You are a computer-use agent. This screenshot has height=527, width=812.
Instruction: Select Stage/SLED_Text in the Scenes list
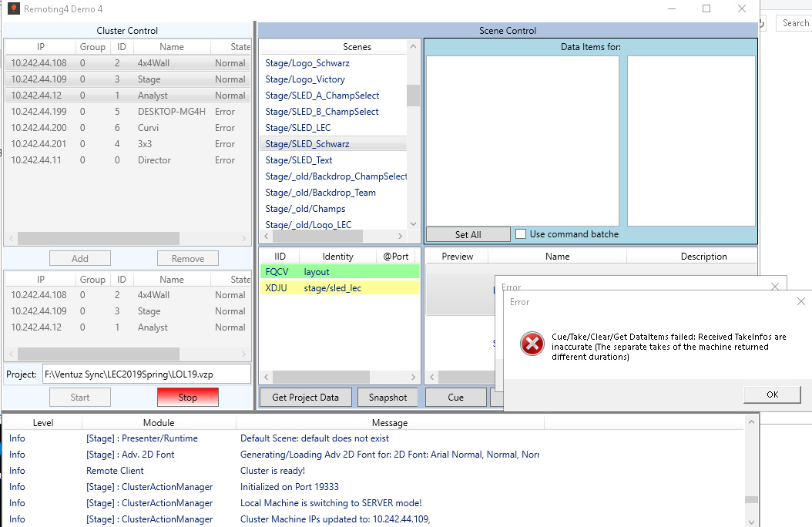coord(299,160)
